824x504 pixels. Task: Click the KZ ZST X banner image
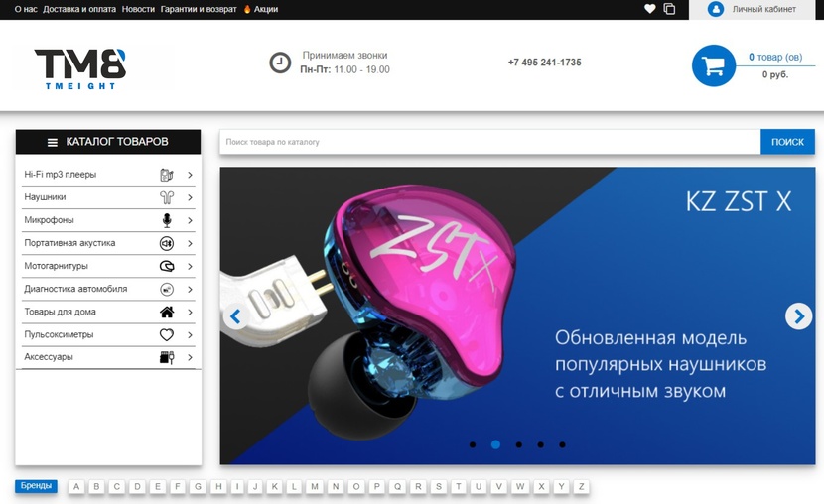coord(517,316)
